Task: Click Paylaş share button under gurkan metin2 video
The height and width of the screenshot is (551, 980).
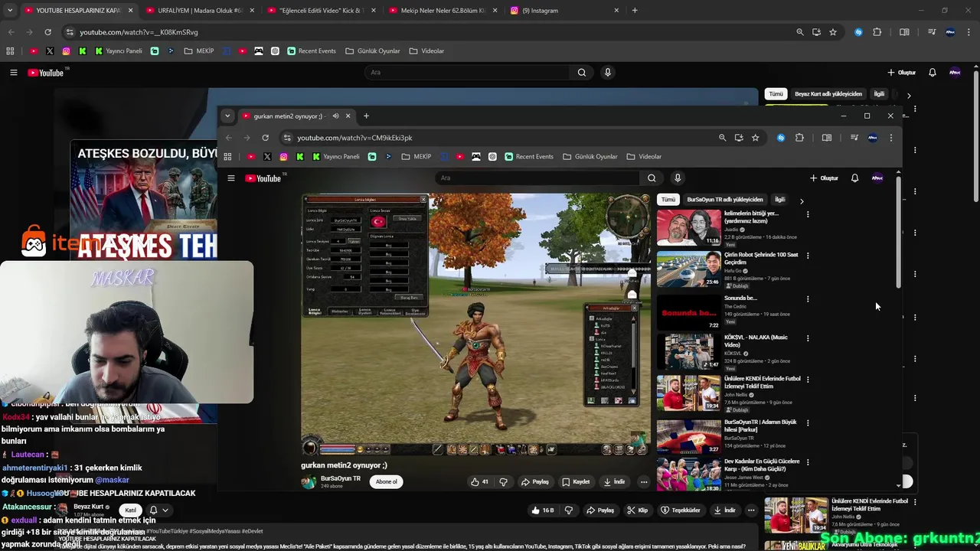Action: [x=535, y=481]
